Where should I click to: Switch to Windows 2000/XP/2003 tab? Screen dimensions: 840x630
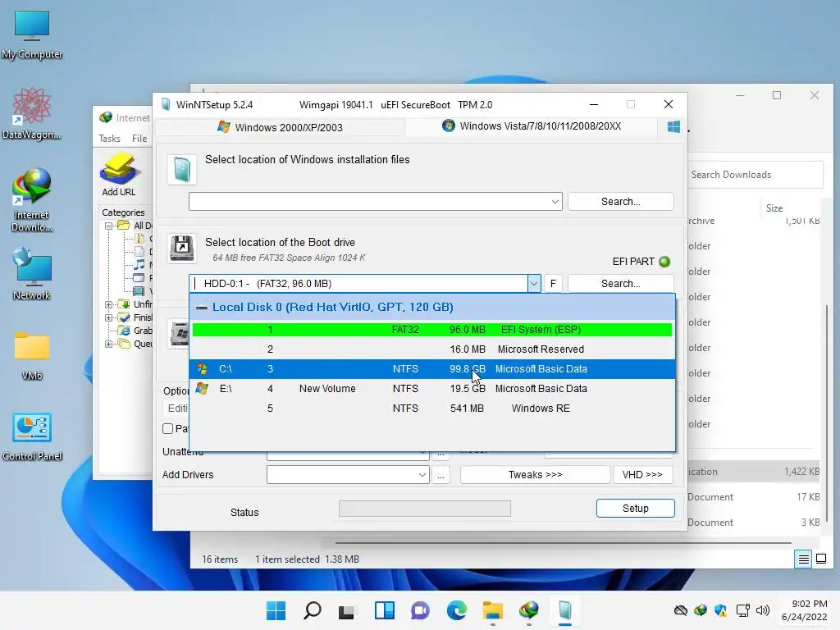pyautogui.click(x=280, y=127)
